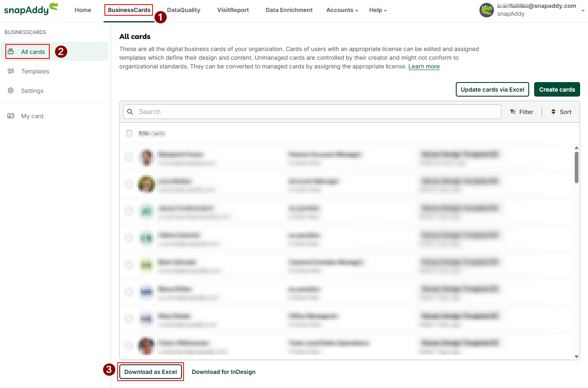Switch to BusinessCards tab
588x388 pixels.
click(x=129, y=10)
